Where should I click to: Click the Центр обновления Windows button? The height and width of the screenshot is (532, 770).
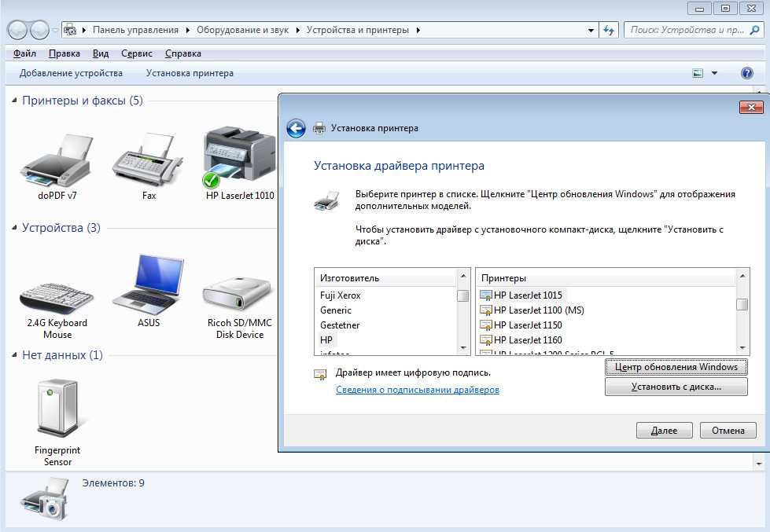676,367
